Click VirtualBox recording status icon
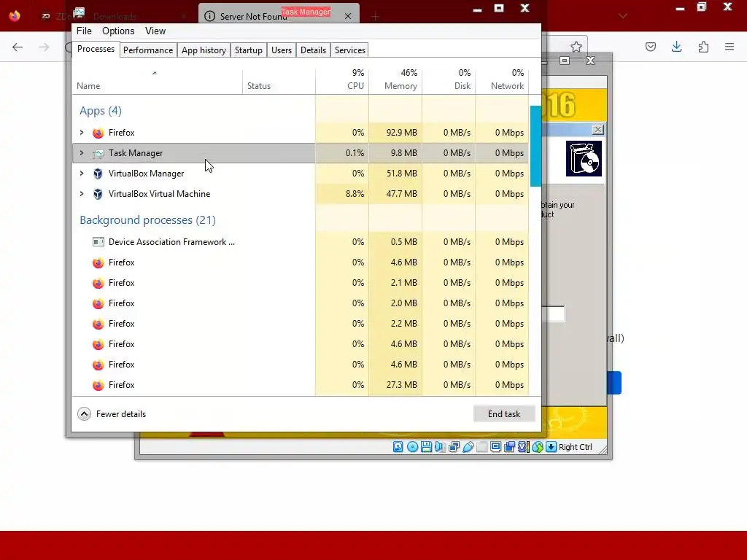Viewport: 747px width, 560px height. point(509,447)
